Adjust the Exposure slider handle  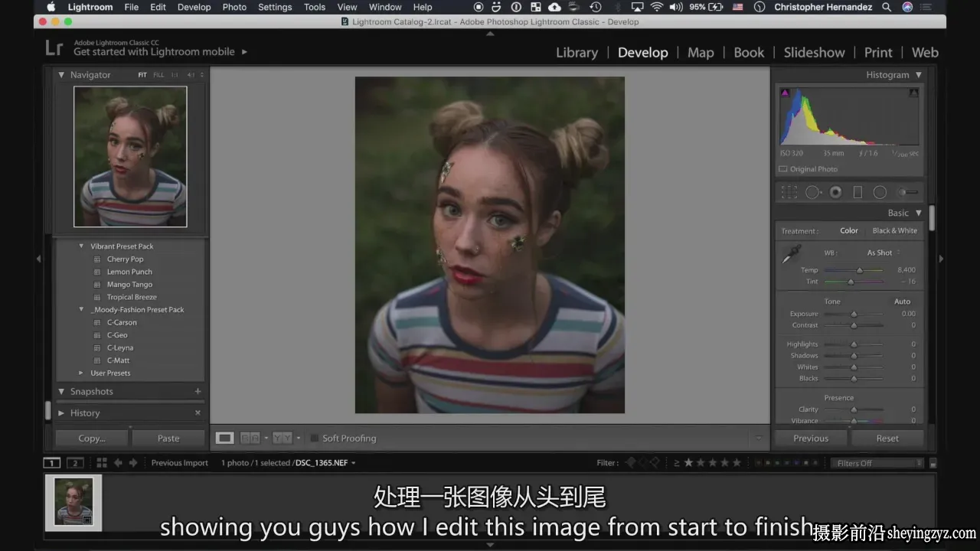coord(854,314)
